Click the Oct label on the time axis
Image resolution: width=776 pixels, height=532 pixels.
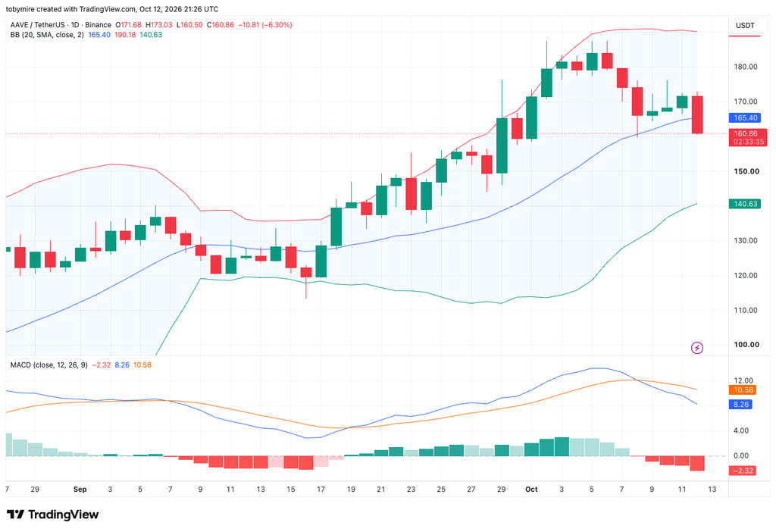coord(531,490)
